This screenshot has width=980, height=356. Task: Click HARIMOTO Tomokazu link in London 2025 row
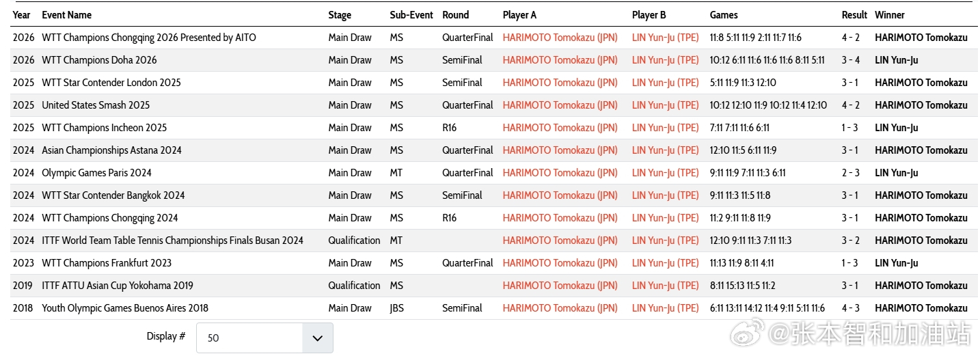(x=560, y=83)
